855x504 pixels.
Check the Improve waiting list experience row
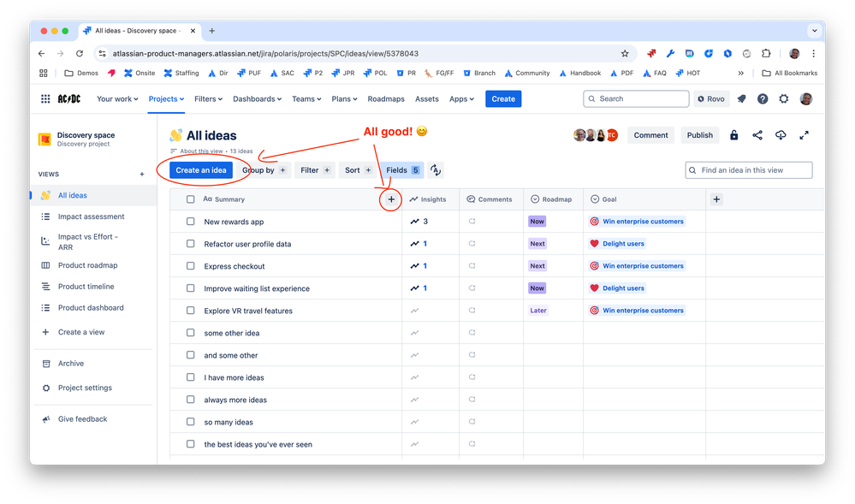[190, 288]
